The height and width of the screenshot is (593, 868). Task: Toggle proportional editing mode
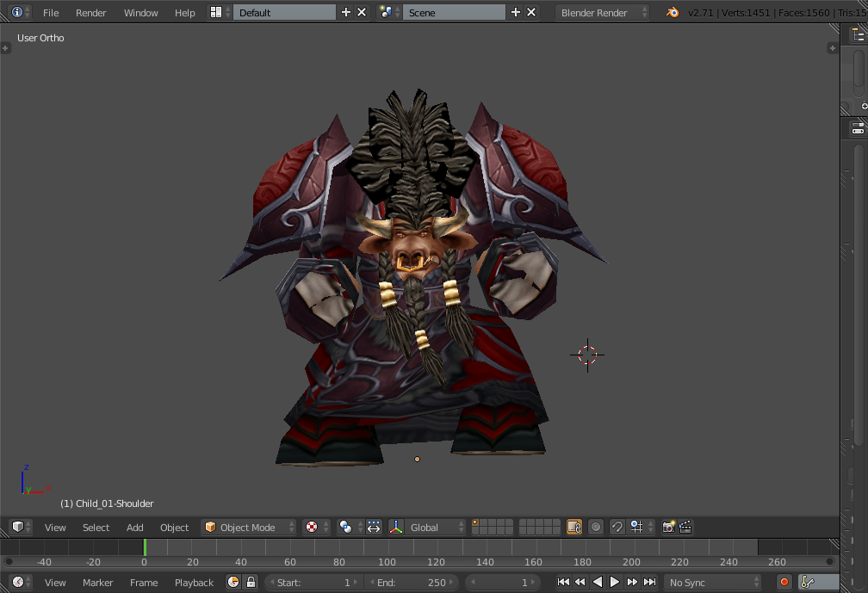click(x=596, y=528)
